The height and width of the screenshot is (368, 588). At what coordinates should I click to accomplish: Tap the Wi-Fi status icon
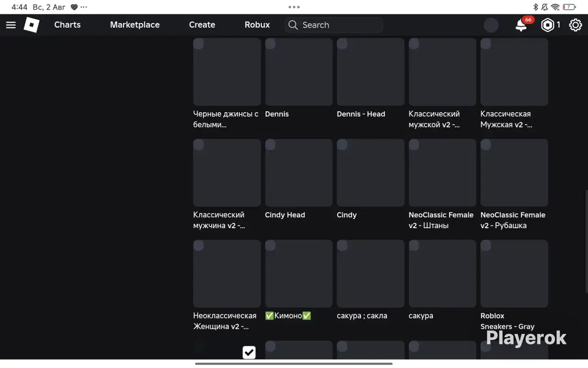tap(555, 7)
